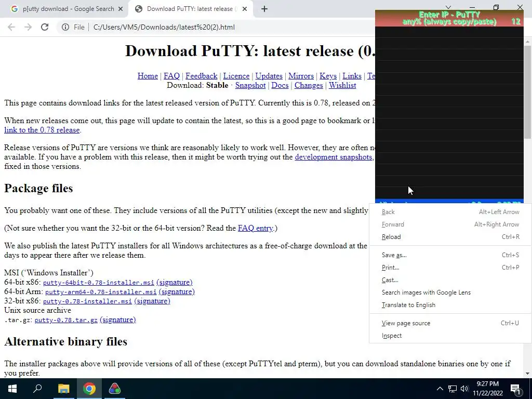Download putty-0.78-installer.msi 32-bit

point(87,301)
